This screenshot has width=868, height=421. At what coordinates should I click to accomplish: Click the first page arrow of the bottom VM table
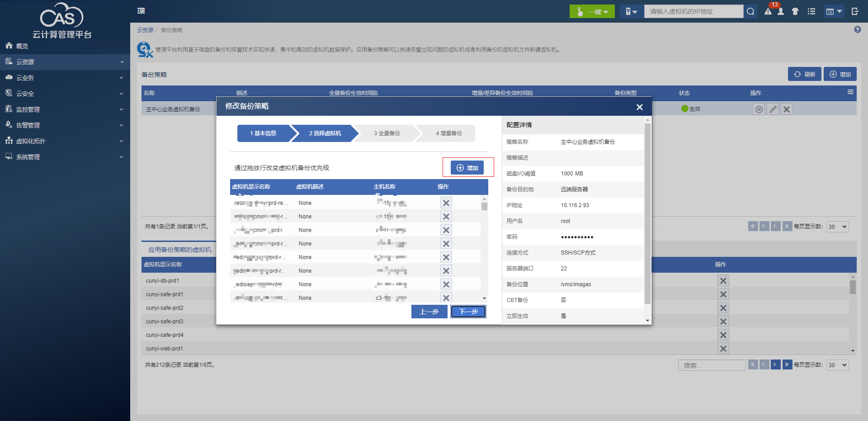[753, 364]
